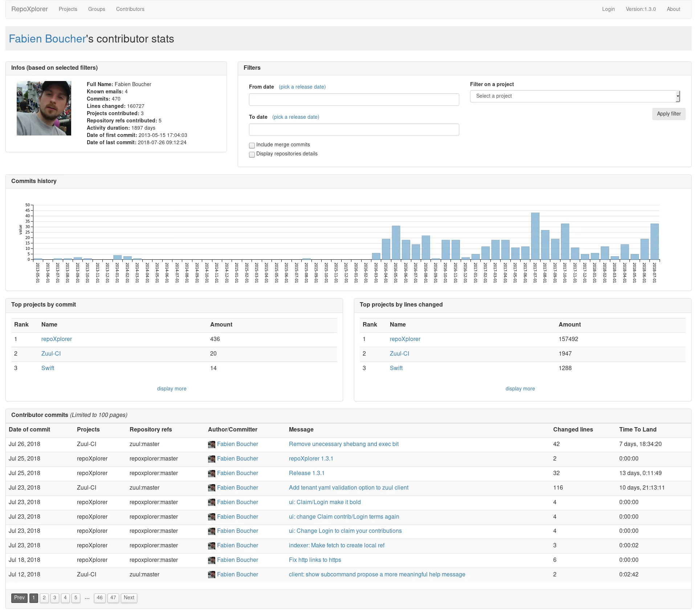Expand display more under lines changed table
Image resolution: width=697 pixels, height=616 pixels.
(x=520, y=389)
